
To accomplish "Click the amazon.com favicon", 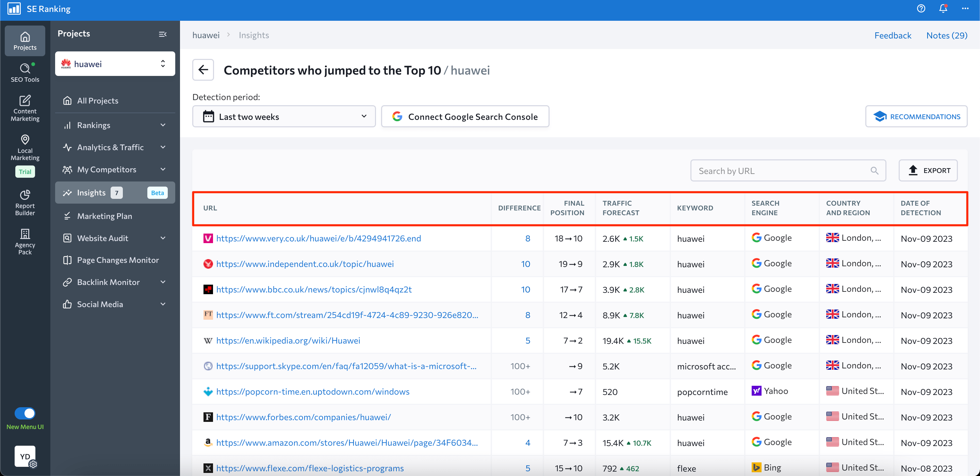I will click(x=208, y=443).
